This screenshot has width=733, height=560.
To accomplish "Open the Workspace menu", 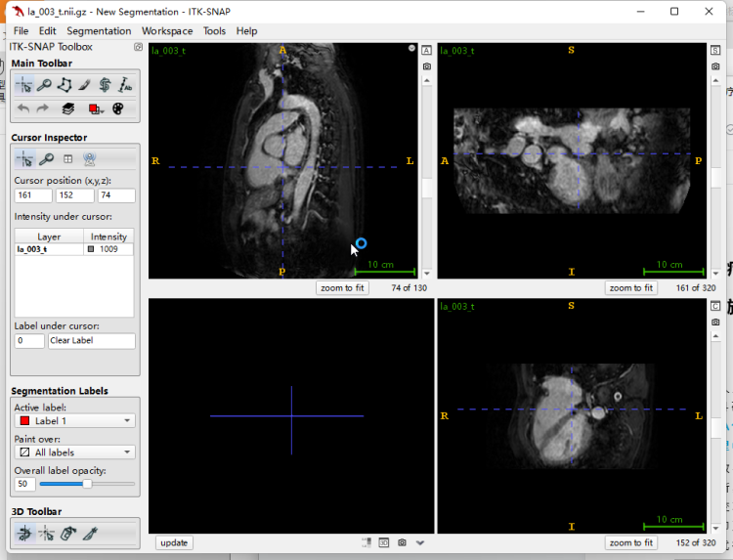I will point(167,31).
